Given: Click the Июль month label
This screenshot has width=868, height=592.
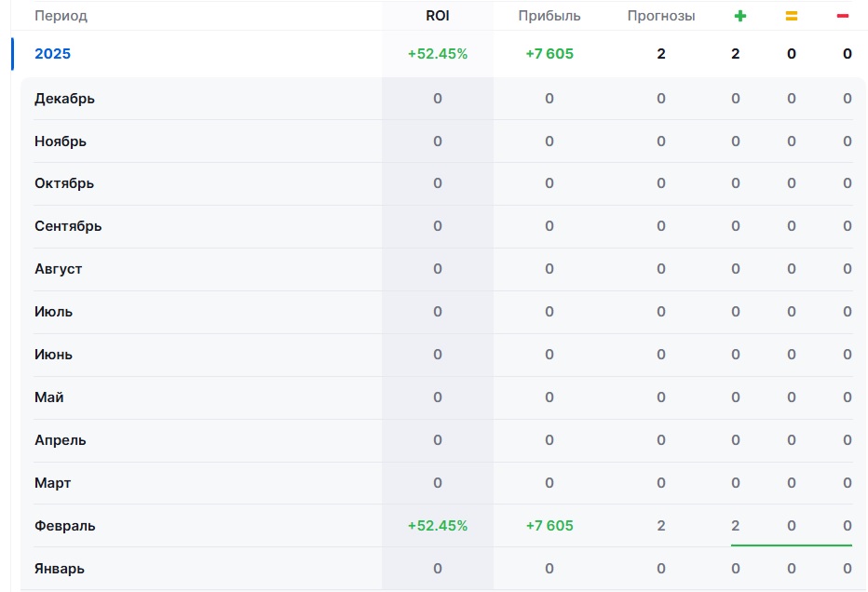Looking at the screenshot, I should pyautogui.click(x=53, y=312).
